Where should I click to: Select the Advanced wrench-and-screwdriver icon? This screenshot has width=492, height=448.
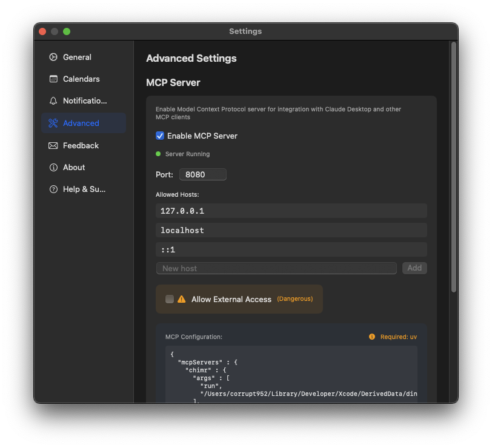click(x=54, y=122)
